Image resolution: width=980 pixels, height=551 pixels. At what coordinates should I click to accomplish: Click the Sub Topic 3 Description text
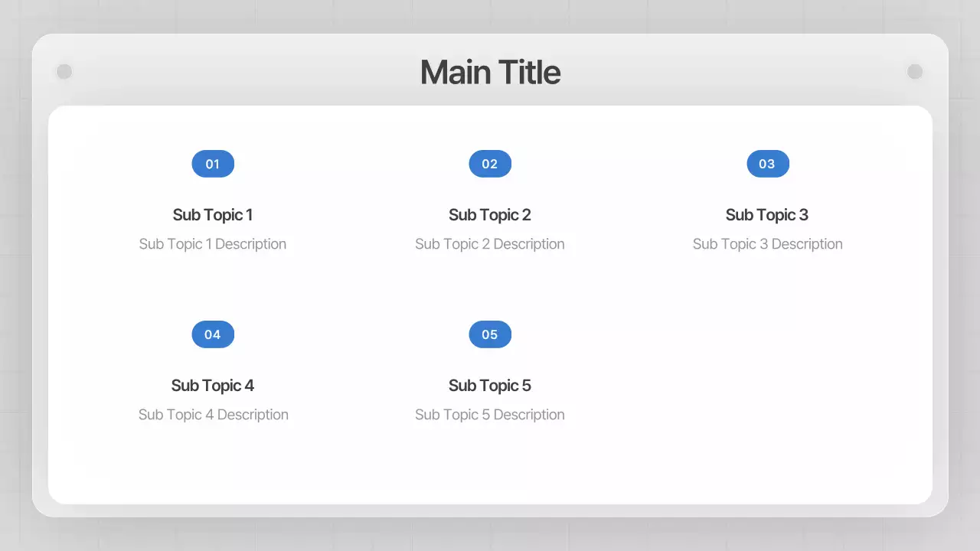click(767, 244)
